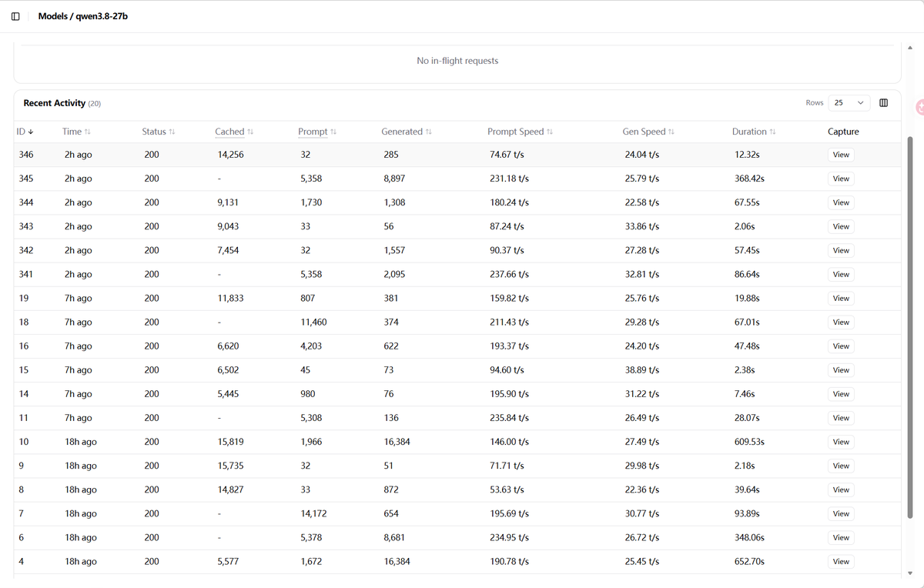Screen dimensions: 924x588
Task: View capture for request 16
Action: [841, 346]
